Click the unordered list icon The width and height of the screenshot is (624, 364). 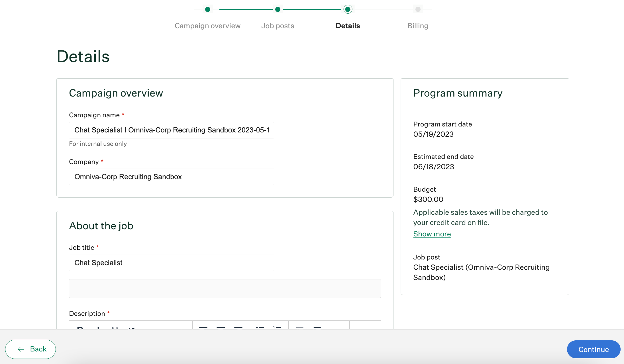click(260, 328)
